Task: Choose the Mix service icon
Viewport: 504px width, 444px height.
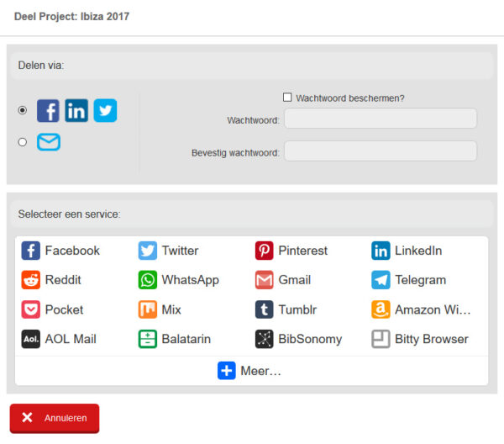Action: pos(148,309)
